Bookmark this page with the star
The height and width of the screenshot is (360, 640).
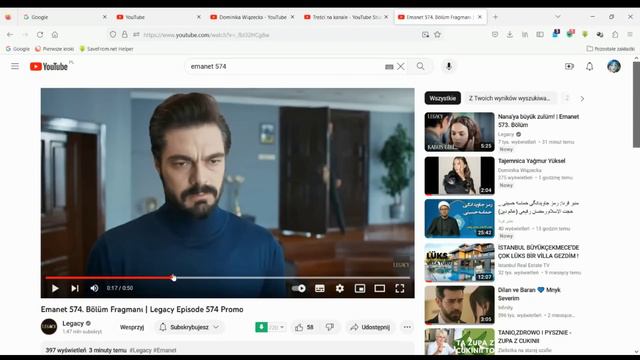pyautogui.click(x=438, y=35)
